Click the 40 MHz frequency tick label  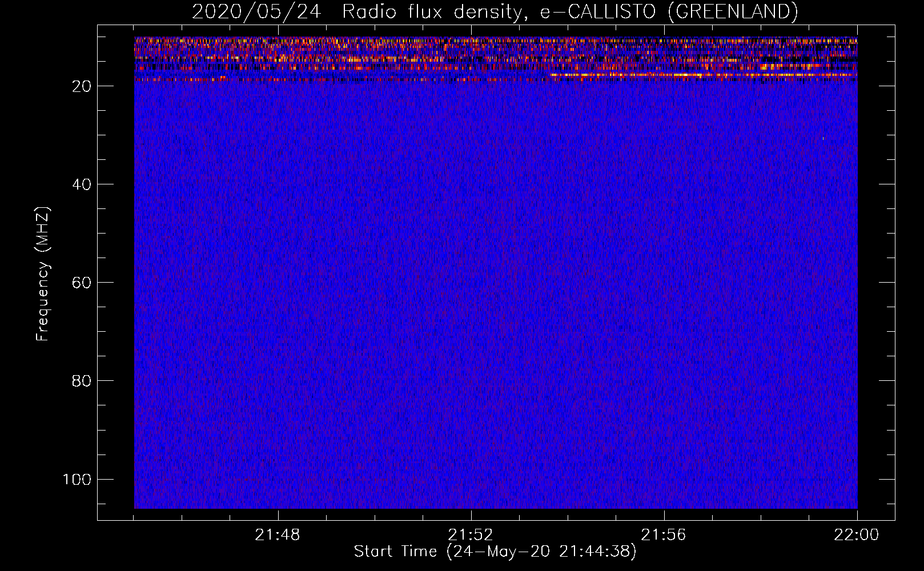tap(82, 184)
